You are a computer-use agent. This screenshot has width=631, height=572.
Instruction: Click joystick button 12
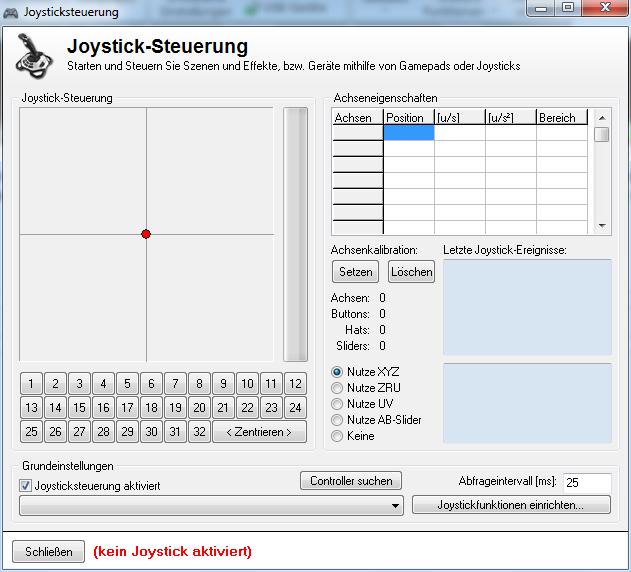click(295, 384)
